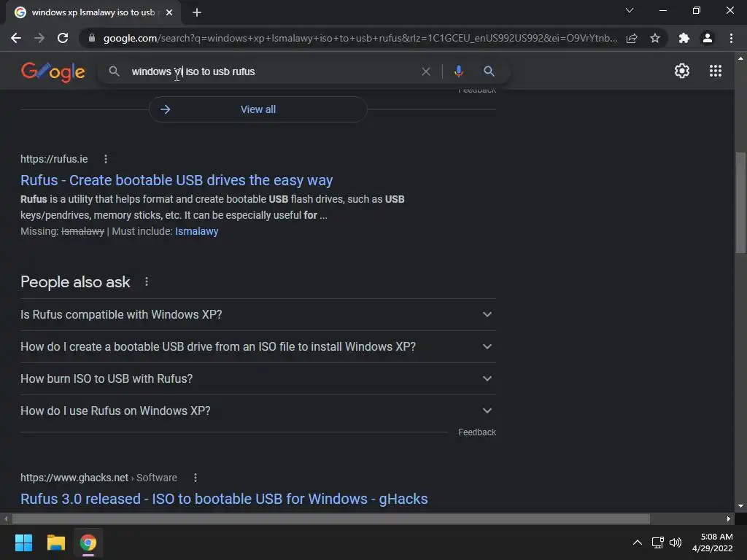Open the Google apps grid

pos(716,71)
